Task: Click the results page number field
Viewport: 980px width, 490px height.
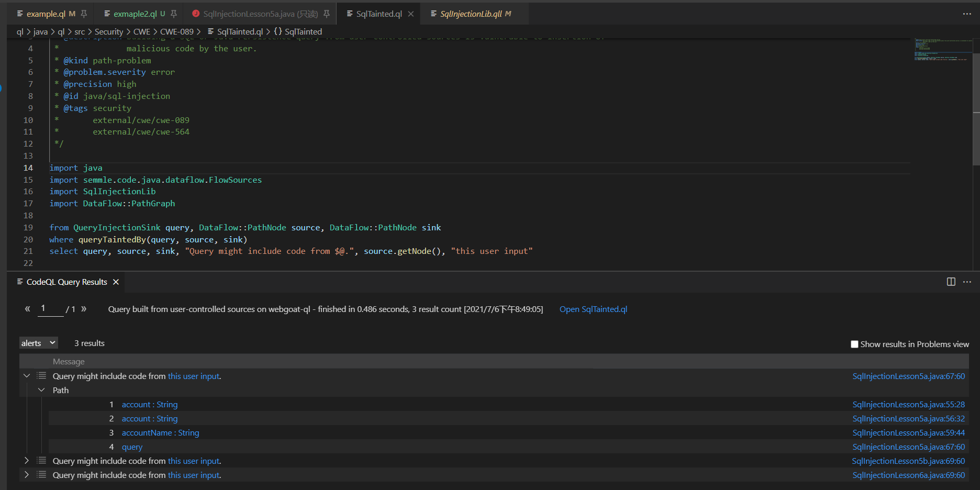Action: click(x=50, y=309)
